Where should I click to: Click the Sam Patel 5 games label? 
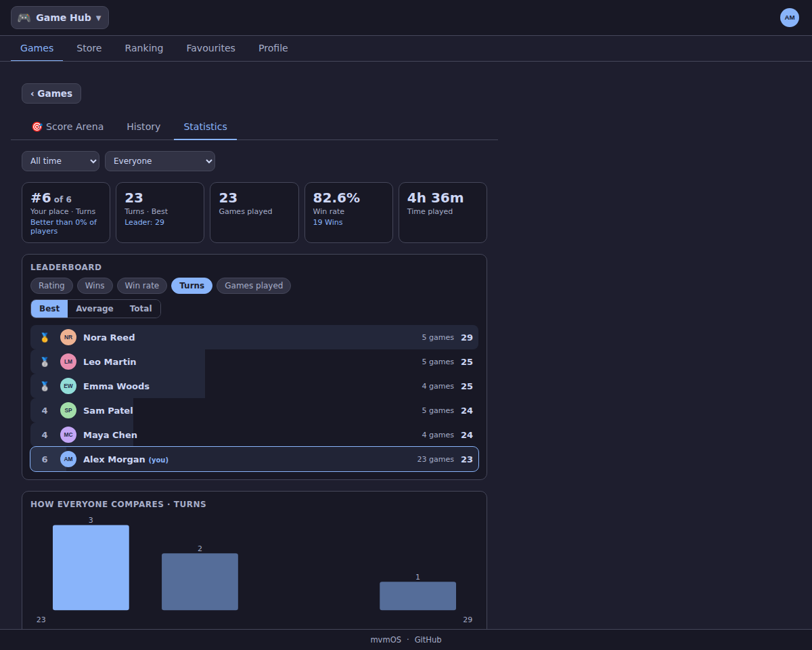click(x=438, y=410)
